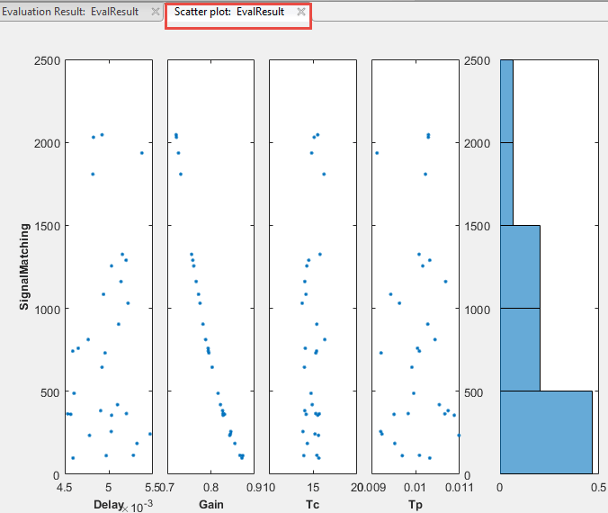Select the histogram bar from 1500 to 2000
Viewport: 608px width, 513px height.
tap(507, 184)
